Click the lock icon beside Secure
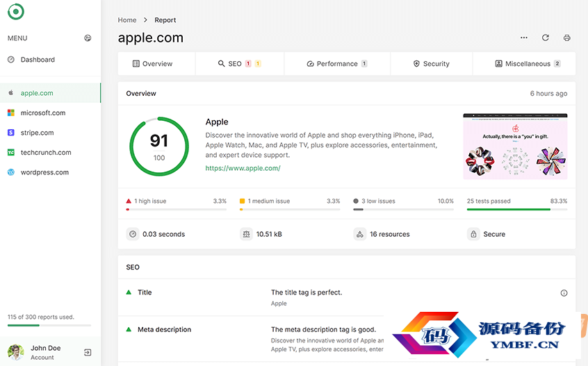Image resolution: width=588 pixels, height=366 pixels. [x=473, y=234]
